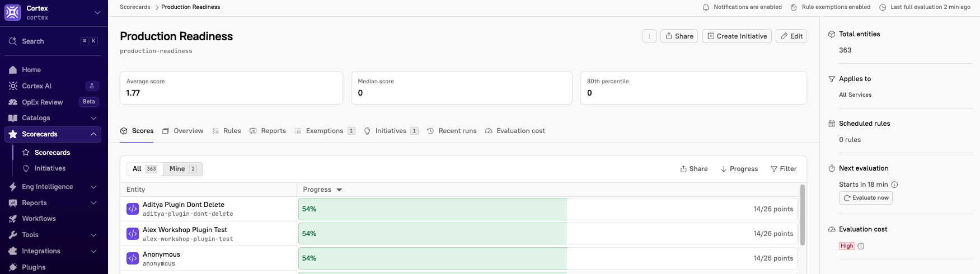This screenshot has width=980, height=274.
Task: Switch to the Rules tab
Action: pos(226,131)
